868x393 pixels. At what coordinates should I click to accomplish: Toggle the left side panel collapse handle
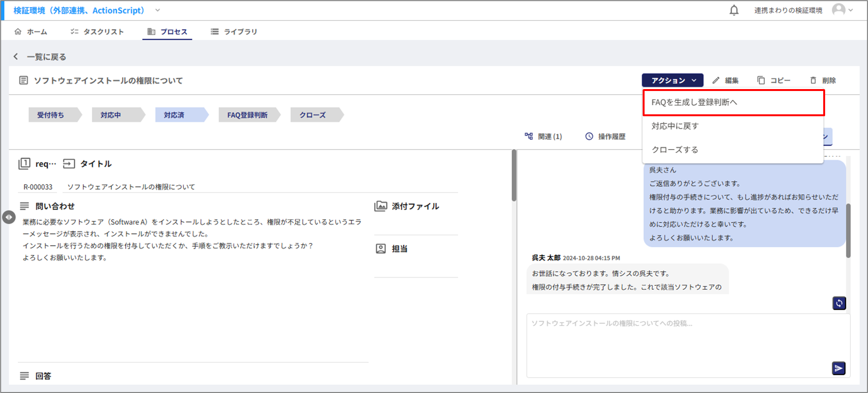point(9,217)
